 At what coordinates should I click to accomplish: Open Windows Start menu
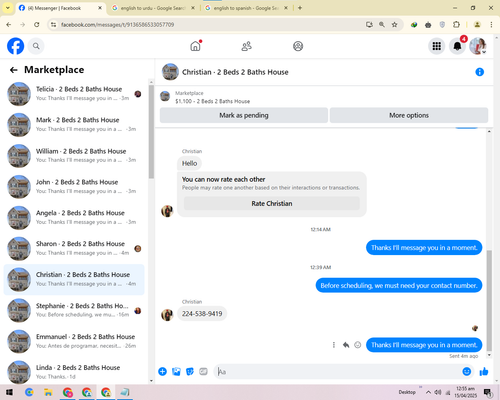coord(9,392)
